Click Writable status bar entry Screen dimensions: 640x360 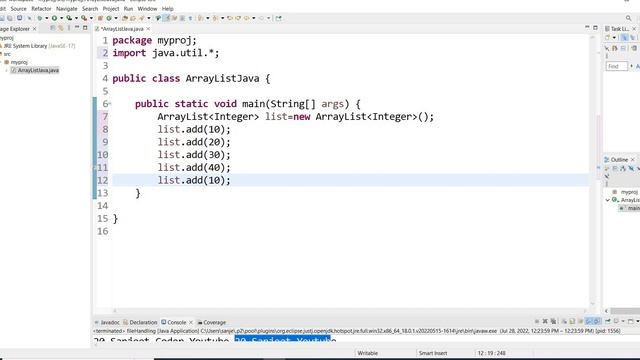367,353
